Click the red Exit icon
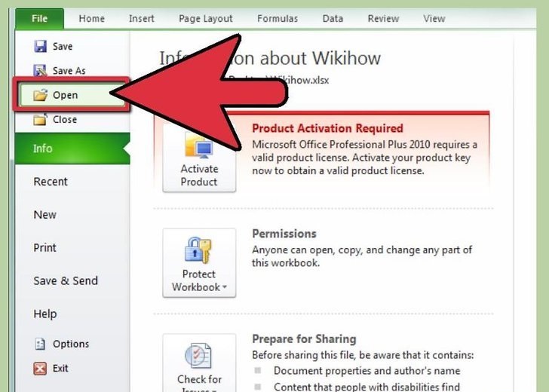Viewport: 549px width, 392px height. pyautogui.click(x=40, y=368)
